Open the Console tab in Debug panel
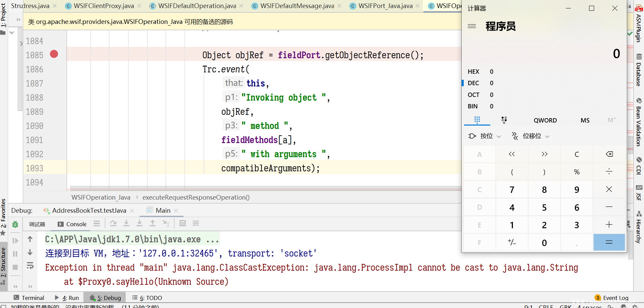The image size is (644, 308). 72,224
